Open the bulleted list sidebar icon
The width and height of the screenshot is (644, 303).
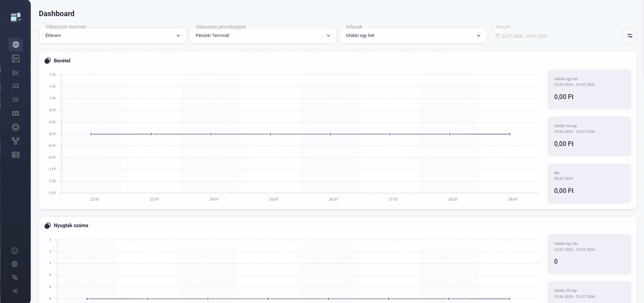(x=16, y=99)
